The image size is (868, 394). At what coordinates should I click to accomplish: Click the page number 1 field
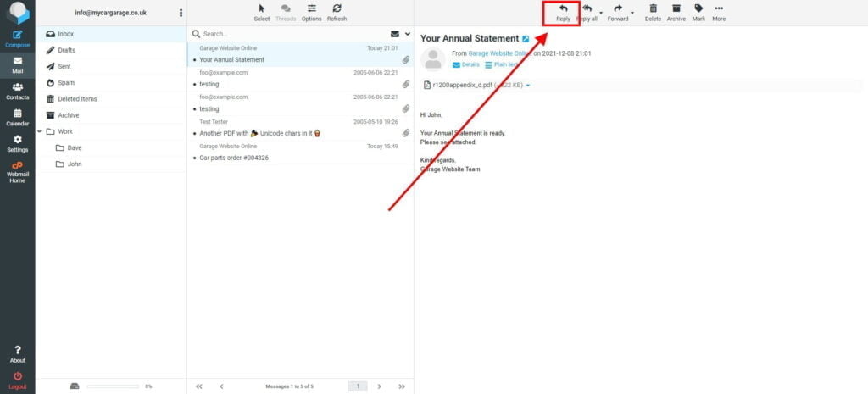pyautogui.click(x=358, y=386)
